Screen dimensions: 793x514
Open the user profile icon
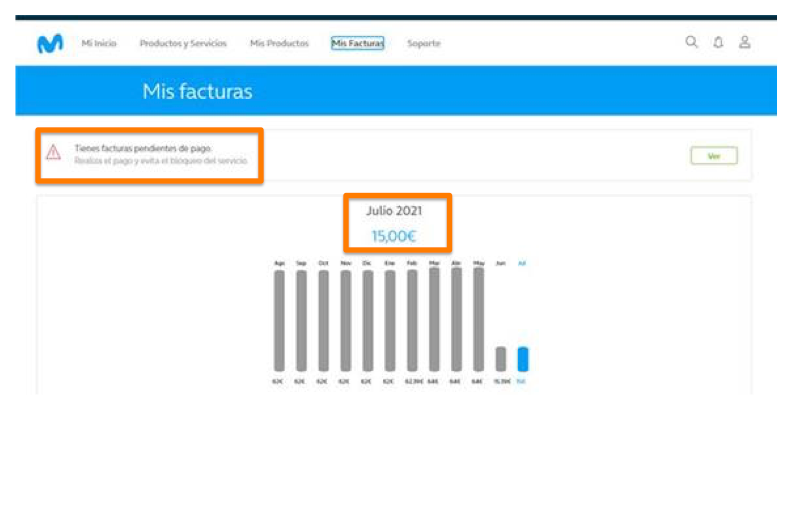click(x=745, y=43)
